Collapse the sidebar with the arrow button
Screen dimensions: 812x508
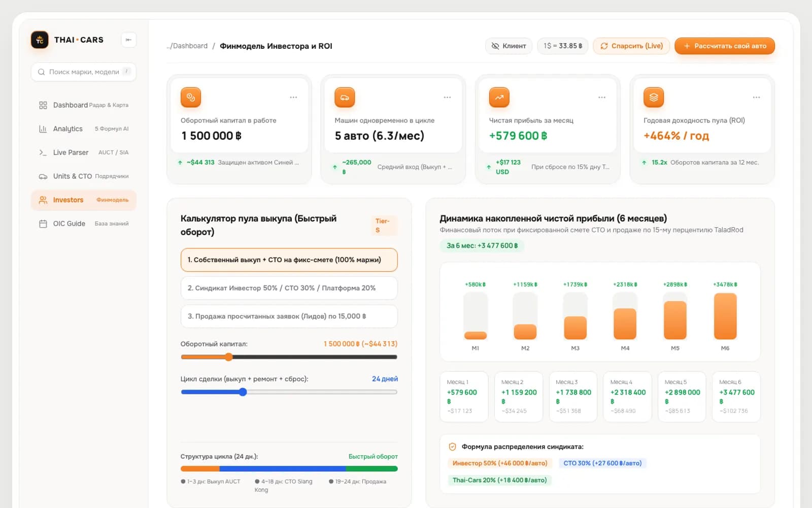pos(128,40)
